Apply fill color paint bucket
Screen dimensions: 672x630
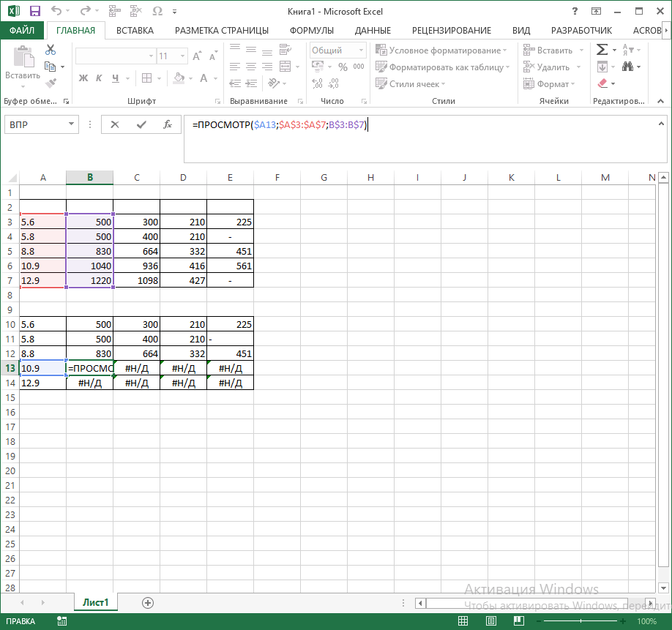(x=179, y=78)
